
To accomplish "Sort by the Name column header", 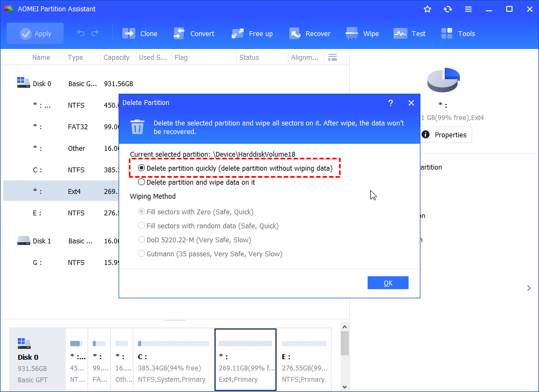I will coord(42,57).
